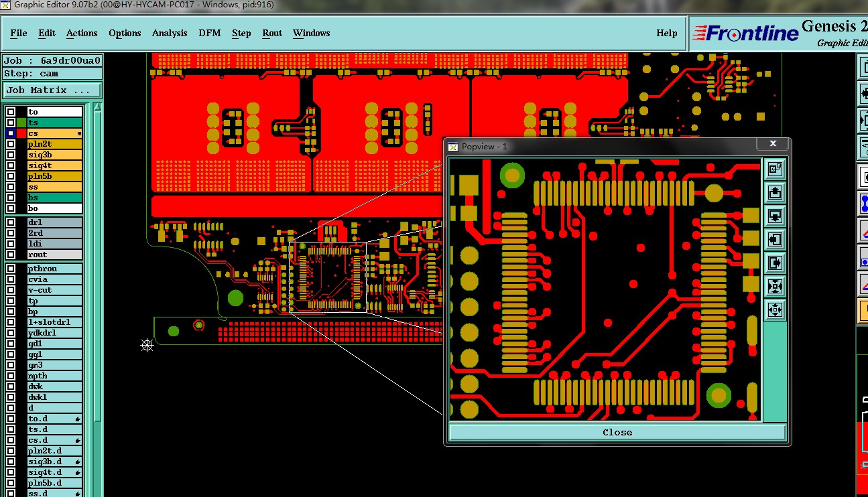Click the Job Matrix button
The height and width of the screenshot is (497, 868).
click(52, 90)
